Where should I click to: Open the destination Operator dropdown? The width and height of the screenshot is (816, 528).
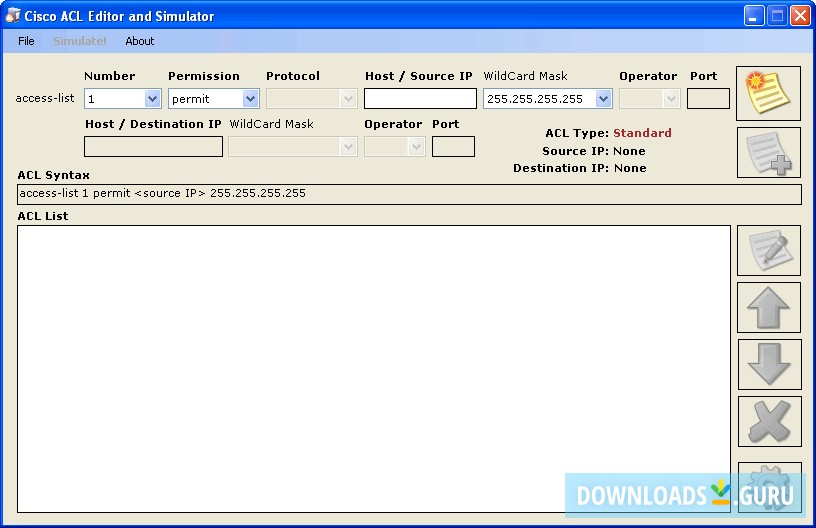416,147
